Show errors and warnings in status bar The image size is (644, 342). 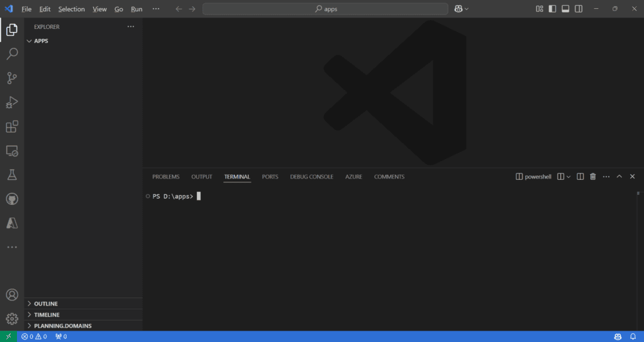(x=35, y=337)
